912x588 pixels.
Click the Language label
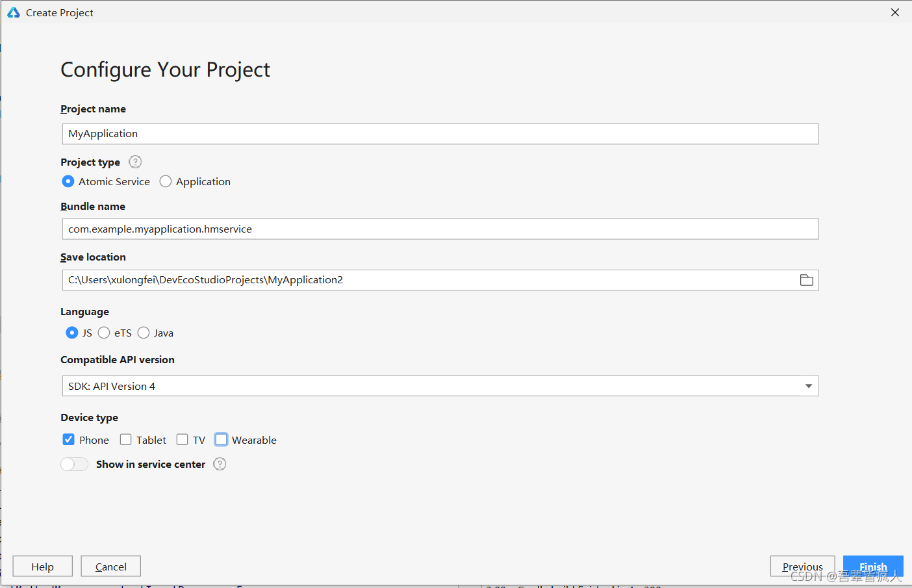click(x=85, y=312)
